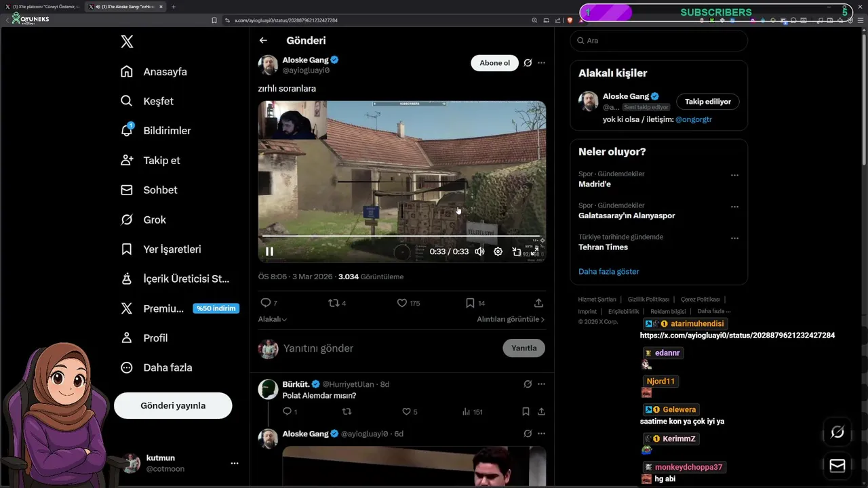Open Çerez Politikası footer link

tap(701, 300)
